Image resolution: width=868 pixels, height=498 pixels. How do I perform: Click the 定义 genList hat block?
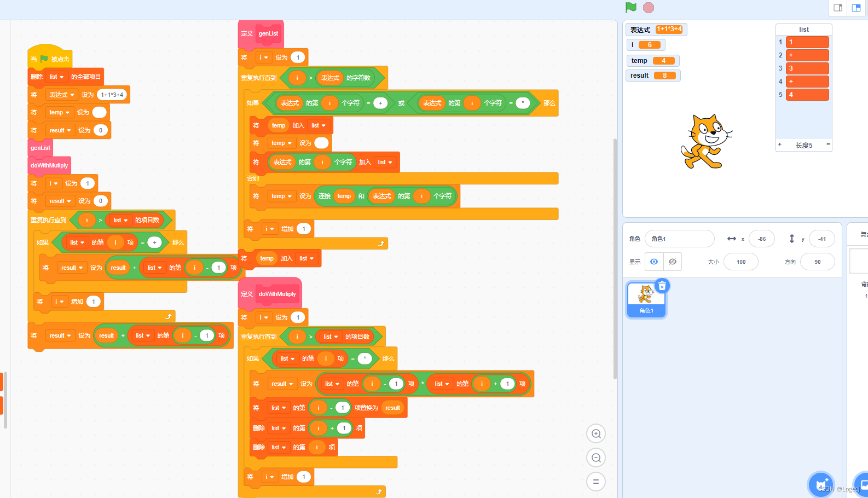tap(261, 33)
